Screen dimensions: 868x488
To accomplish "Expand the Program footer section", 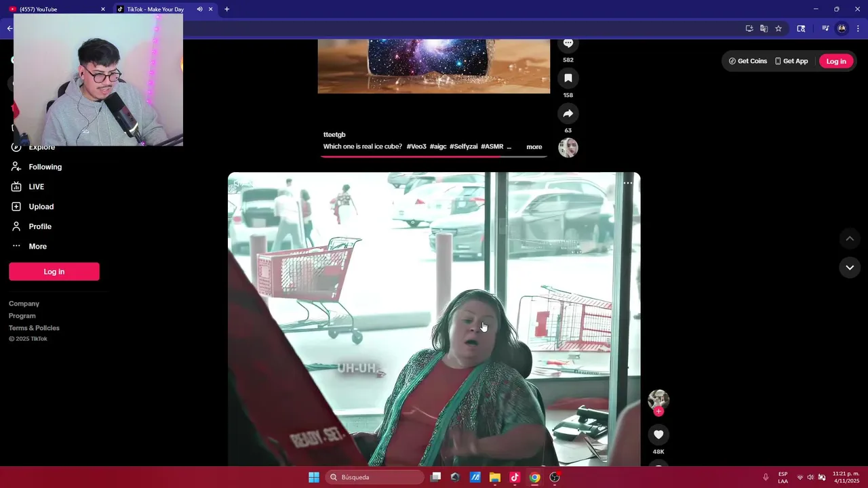I will 22,316.
